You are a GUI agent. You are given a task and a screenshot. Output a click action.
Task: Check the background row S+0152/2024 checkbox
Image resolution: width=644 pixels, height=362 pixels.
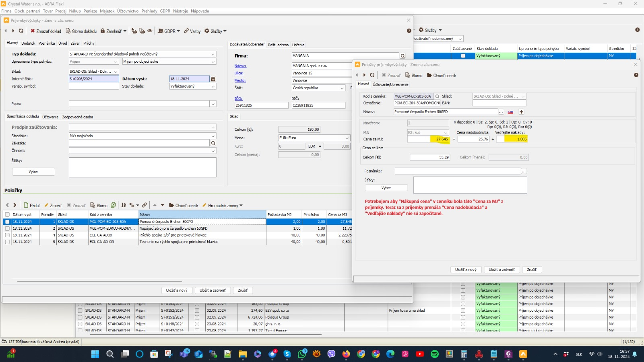tap(80, 311)
